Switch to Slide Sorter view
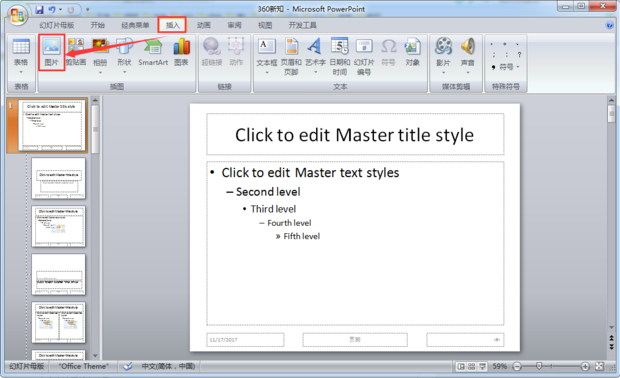 click(x=471, y=367)
